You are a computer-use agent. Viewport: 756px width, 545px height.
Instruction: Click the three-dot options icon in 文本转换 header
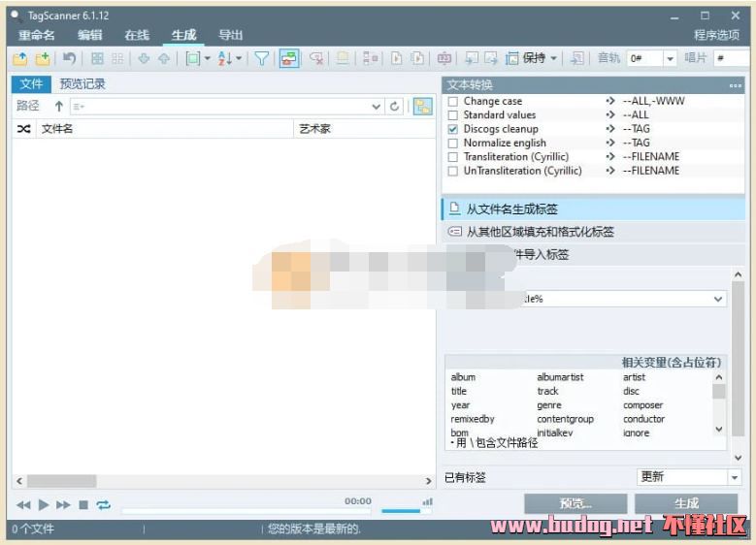click(x=736, y=85)
